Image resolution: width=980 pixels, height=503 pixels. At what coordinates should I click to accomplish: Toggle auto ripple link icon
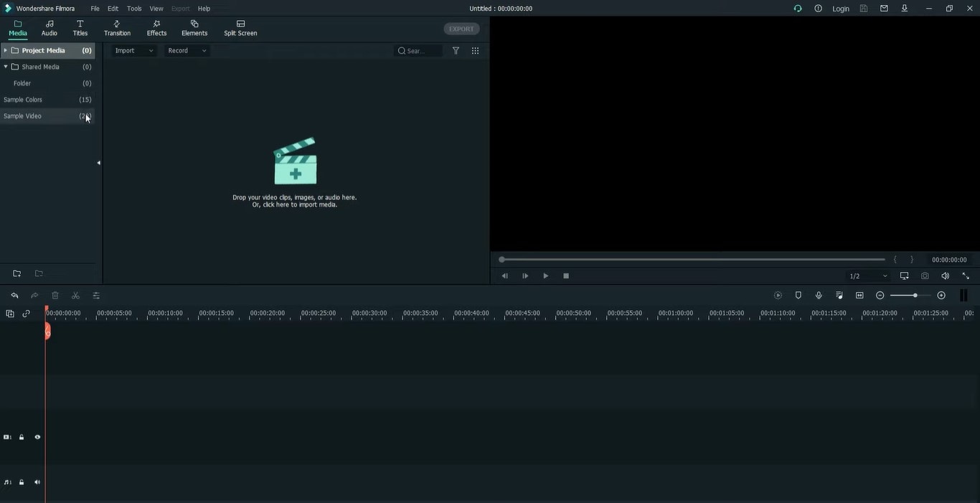click(x=27, y=314)
